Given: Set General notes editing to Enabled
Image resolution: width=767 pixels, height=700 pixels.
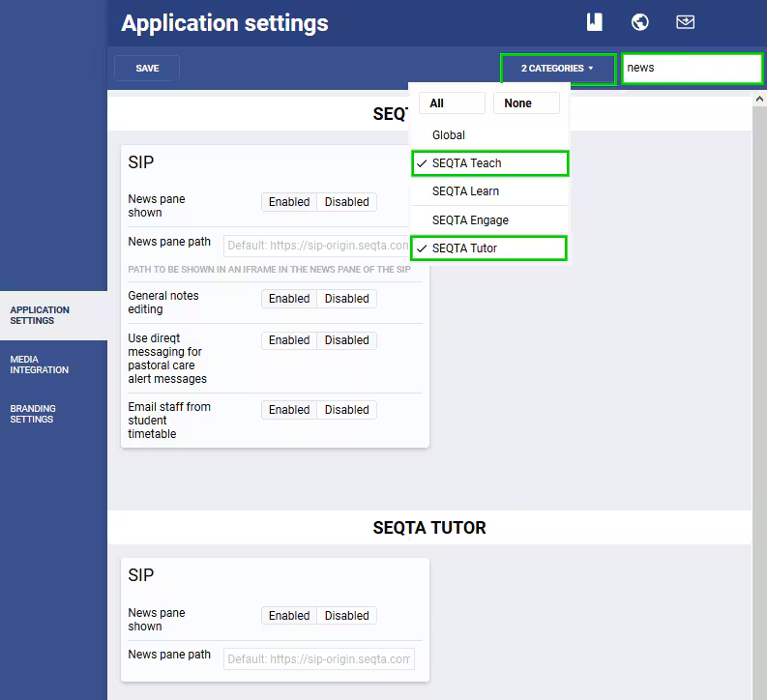Looking at the screenshot, I should click(289, 299).
